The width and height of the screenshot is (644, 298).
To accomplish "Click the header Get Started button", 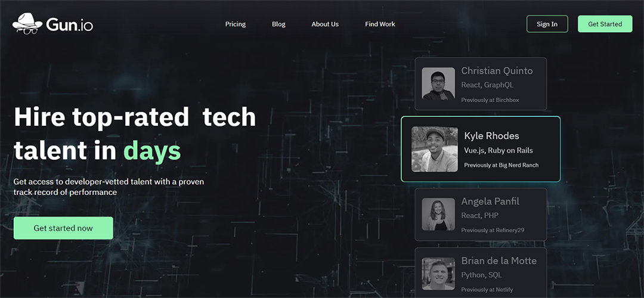I will [x=605, y=24].
